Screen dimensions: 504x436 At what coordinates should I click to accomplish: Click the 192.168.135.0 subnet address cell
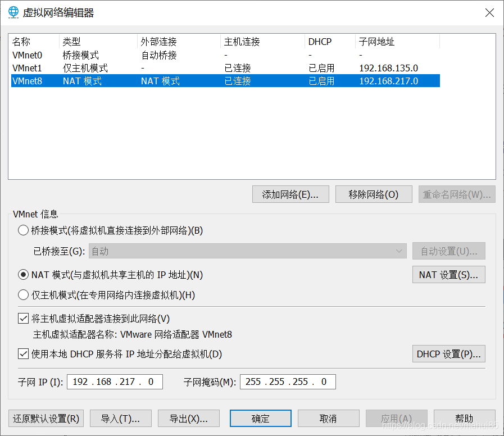click(x=389, y=68)
